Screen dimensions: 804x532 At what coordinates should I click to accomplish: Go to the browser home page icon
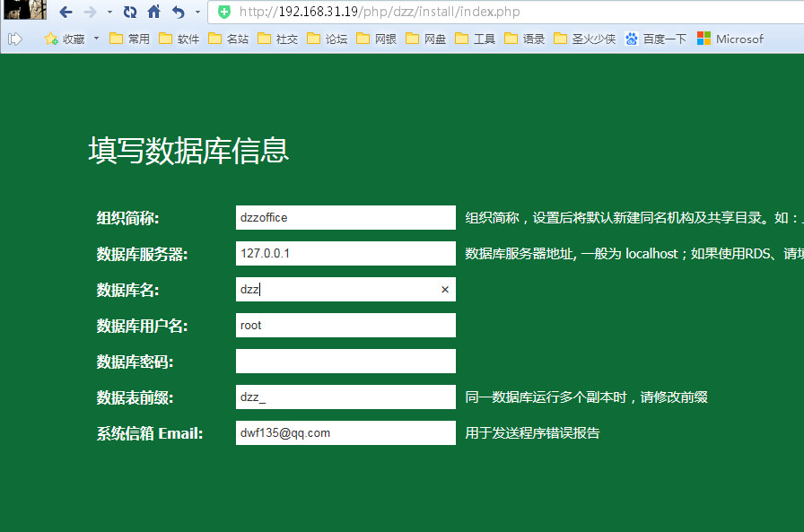coord(154,13)
